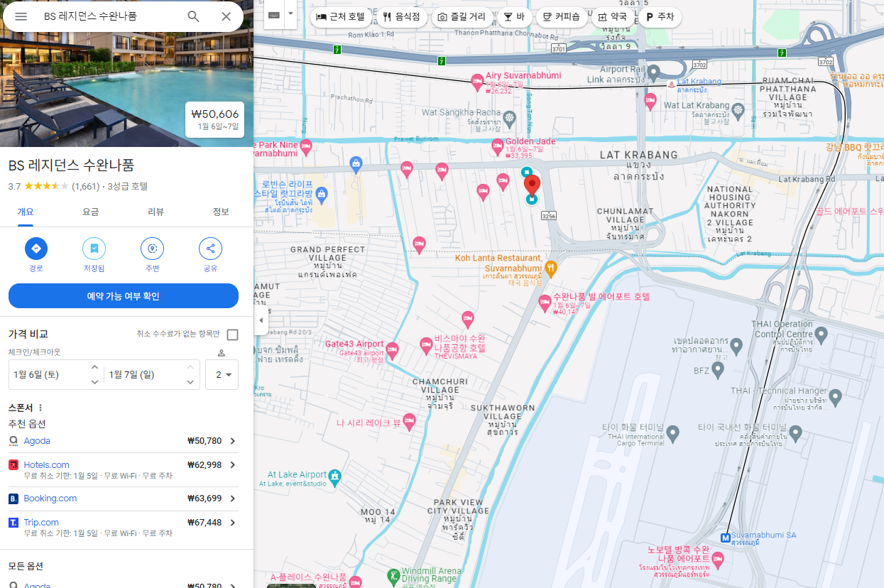This screenshot has width=884, height=588.
Task: Click the save (저장됨) icon
Action: pos(94,249)
